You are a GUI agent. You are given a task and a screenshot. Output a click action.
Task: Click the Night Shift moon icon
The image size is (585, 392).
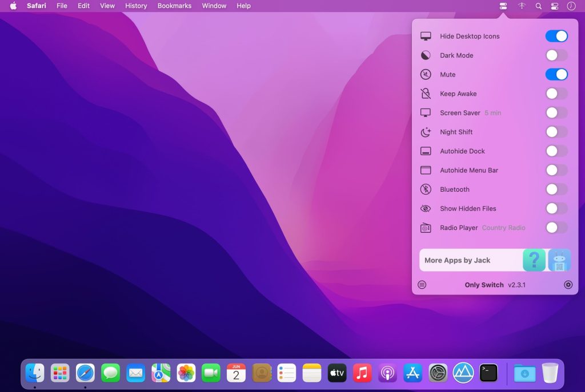pos(425,132)
